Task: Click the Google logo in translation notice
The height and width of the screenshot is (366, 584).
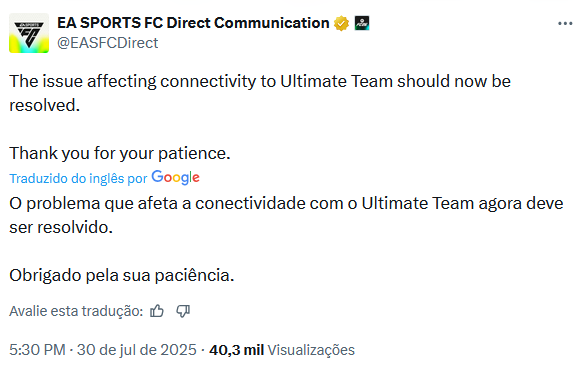Action: pos(175,178)
